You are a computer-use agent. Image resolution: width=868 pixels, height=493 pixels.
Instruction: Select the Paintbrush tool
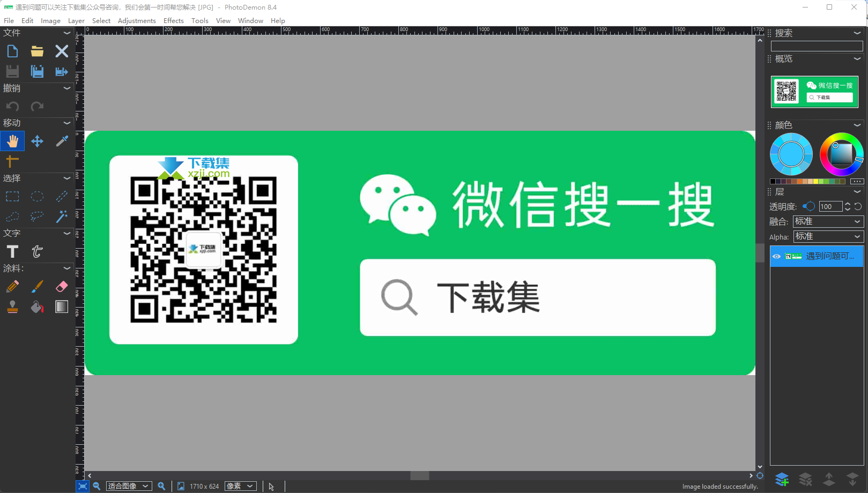pyautogui.click(x=37, y=286)
